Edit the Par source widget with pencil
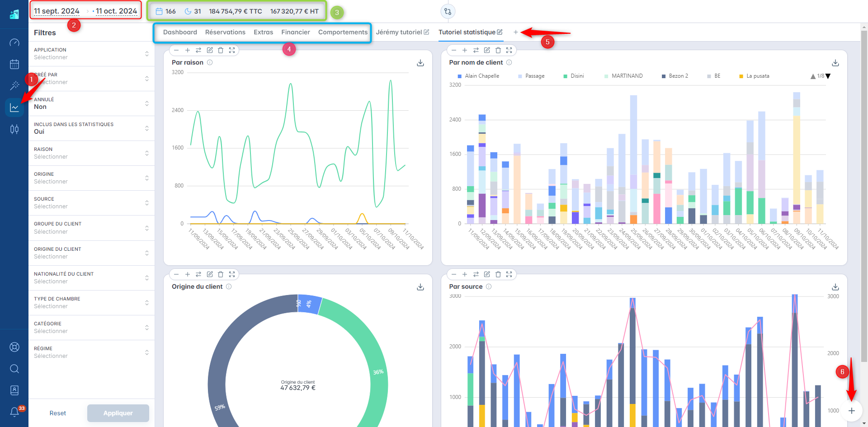This screenshot has width=868, height=427. click(x=487, y=274)
